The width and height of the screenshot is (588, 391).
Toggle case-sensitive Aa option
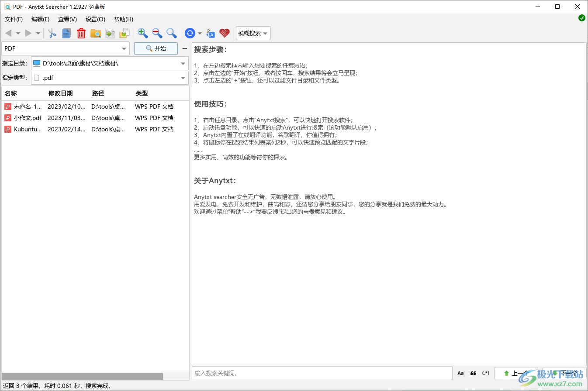click(x=460, y=373)
